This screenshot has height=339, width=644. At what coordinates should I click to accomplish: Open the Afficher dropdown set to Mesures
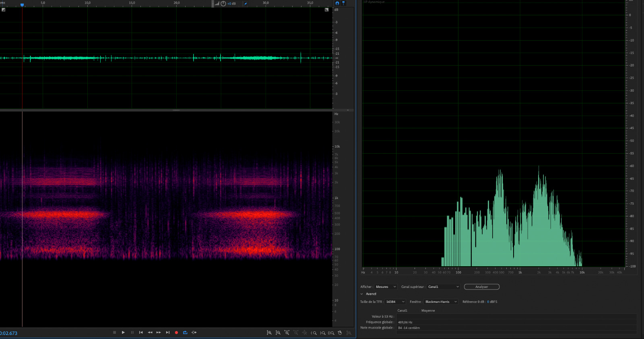point(386,287)
